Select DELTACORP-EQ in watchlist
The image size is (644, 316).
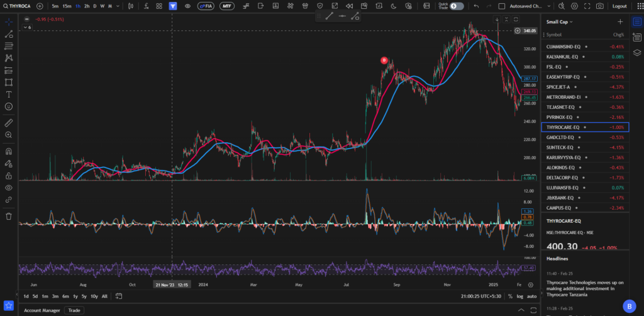(x=585, y=178)
